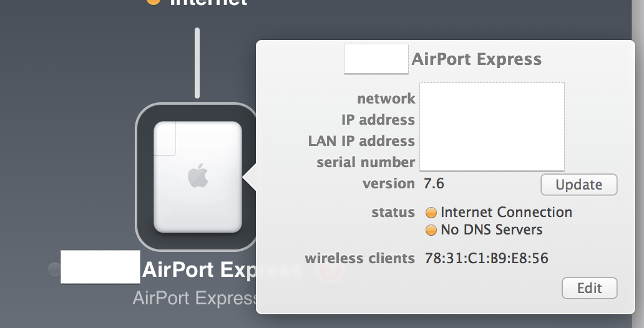Select the Internet Connection status text
The width and height of the screenshot is (644, 328).
pyautogui.click(x=506, y=212)
